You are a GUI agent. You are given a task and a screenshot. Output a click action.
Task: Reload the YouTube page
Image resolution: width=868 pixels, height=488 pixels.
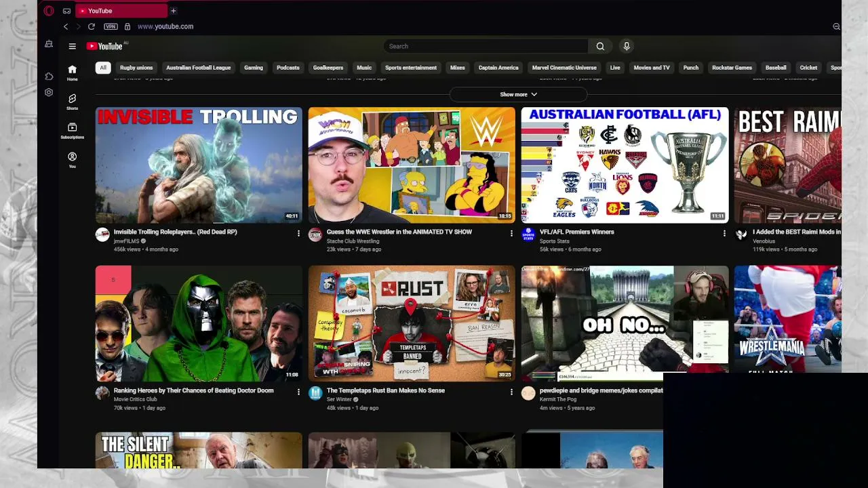[x=92, y=26]
